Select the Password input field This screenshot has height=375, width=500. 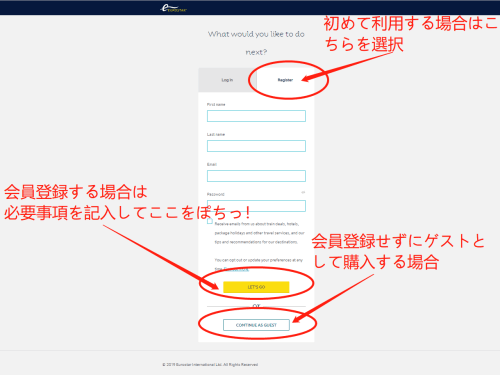(256, 206)
